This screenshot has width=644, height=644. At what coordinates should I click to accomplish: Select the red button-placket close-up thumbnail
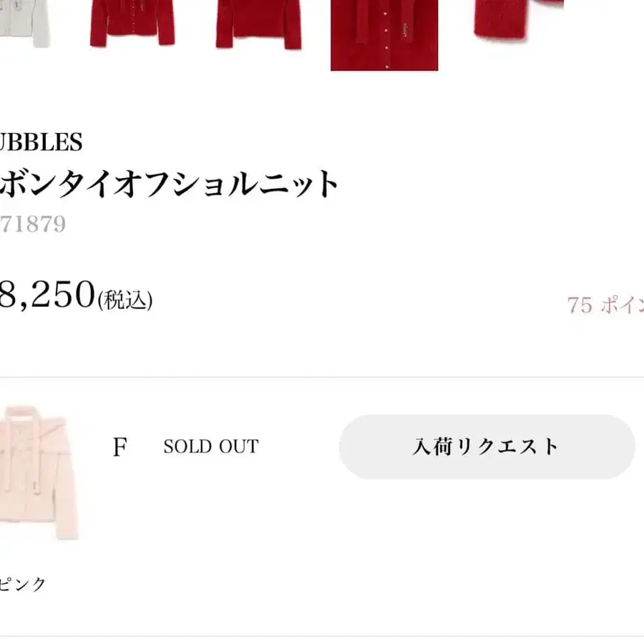pos(384,34)
